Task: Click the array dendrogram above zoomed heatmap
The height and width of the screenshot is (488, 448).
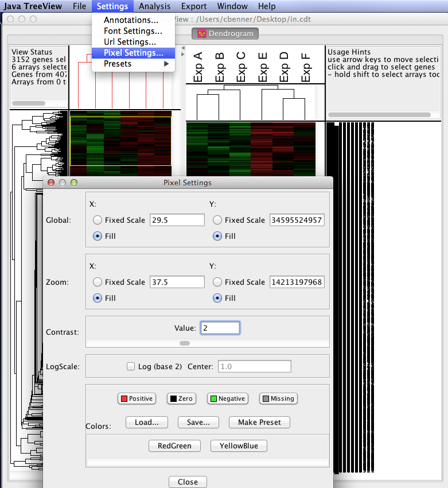Action: click(x=251, y=102)
